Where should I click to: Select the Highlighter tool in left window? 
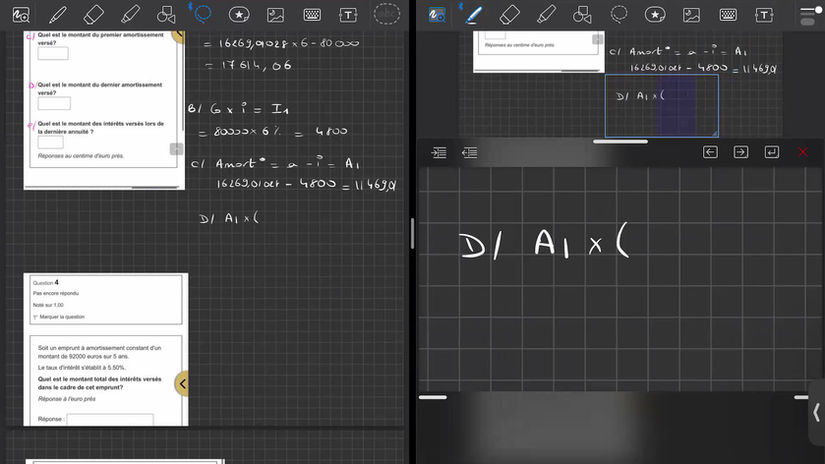130,15
